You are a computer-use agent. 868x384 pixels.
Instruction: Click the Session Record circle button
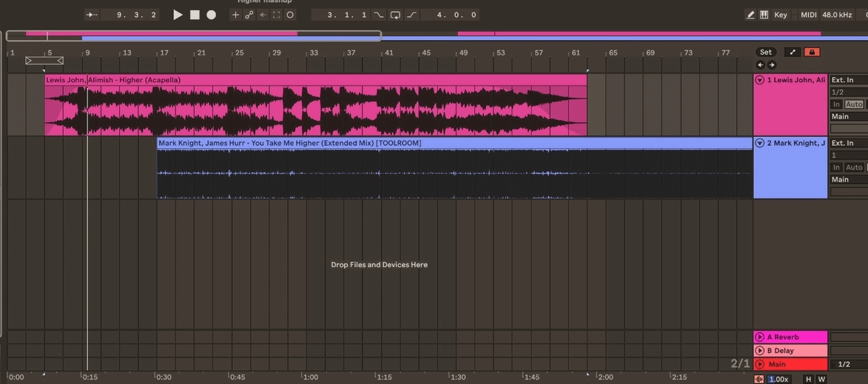[x=289, y=15]
